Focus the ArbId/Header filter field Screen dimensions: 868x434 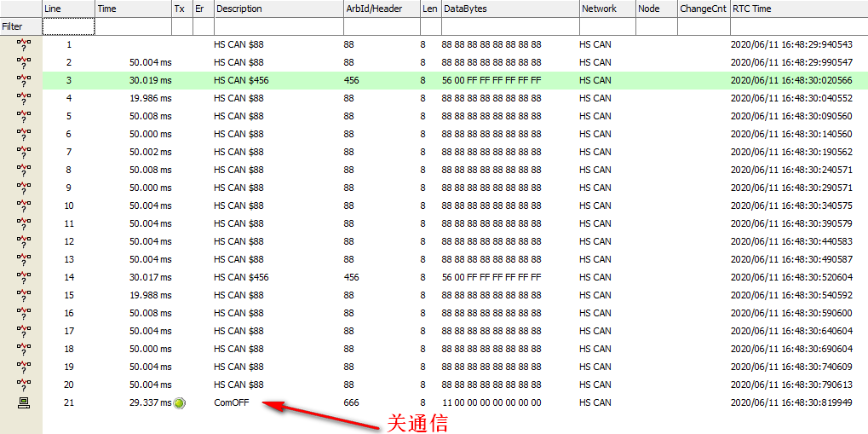(x=380, y=26)
